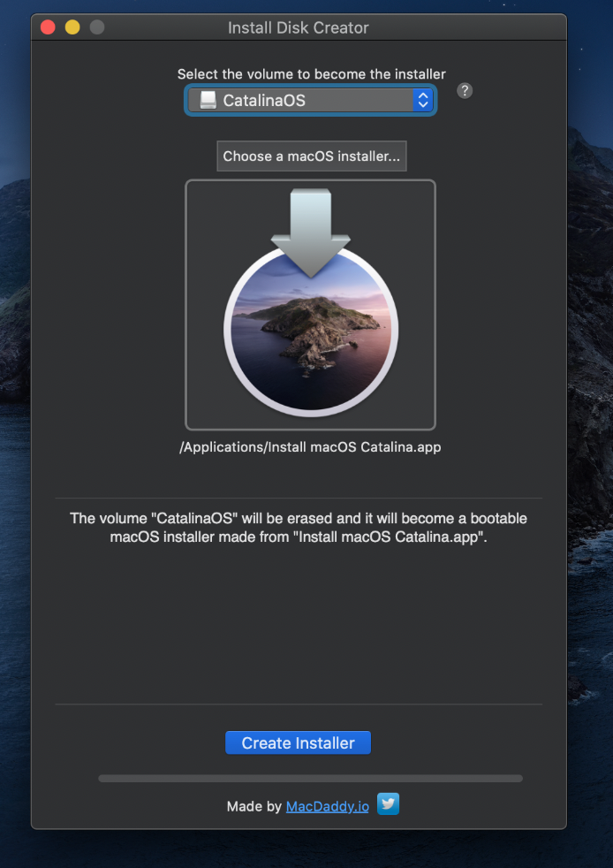Click the Create Installer button
Viewport: 613px width, 868px height.
[299, 742]
